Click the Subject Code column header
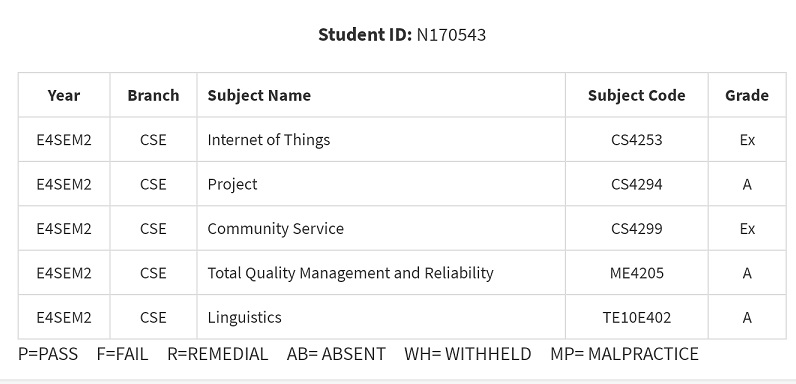Screen dimensions: 796x384 click(637, 95)
